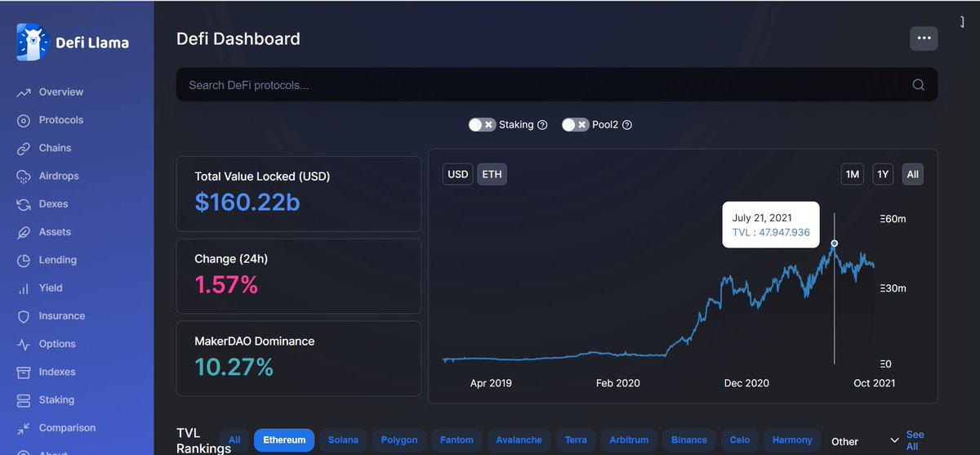Click the Indexes archive-box icon
This screenshot has width=980, height=455.
pos(23,372)
